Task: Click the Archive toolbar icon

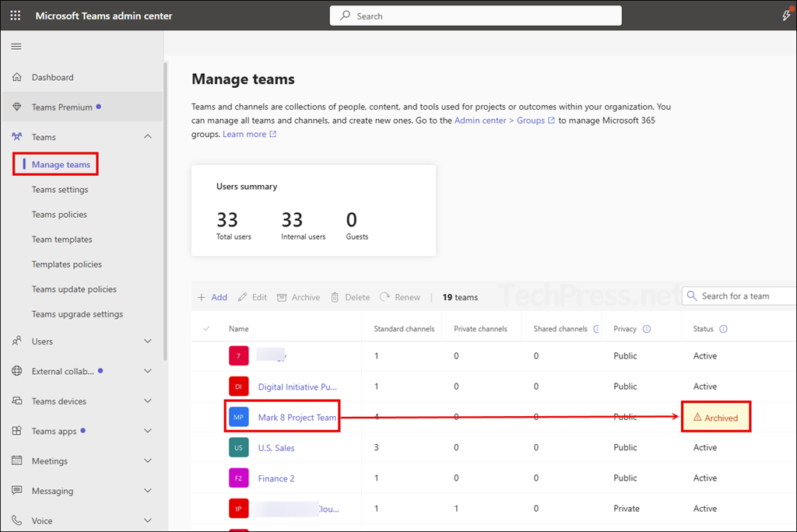Action: [298, 296]
